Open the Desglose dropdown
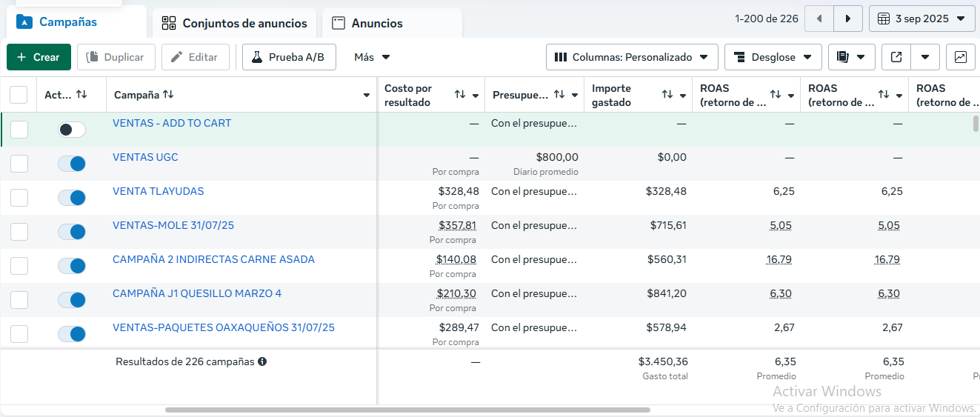 point(773,57)
